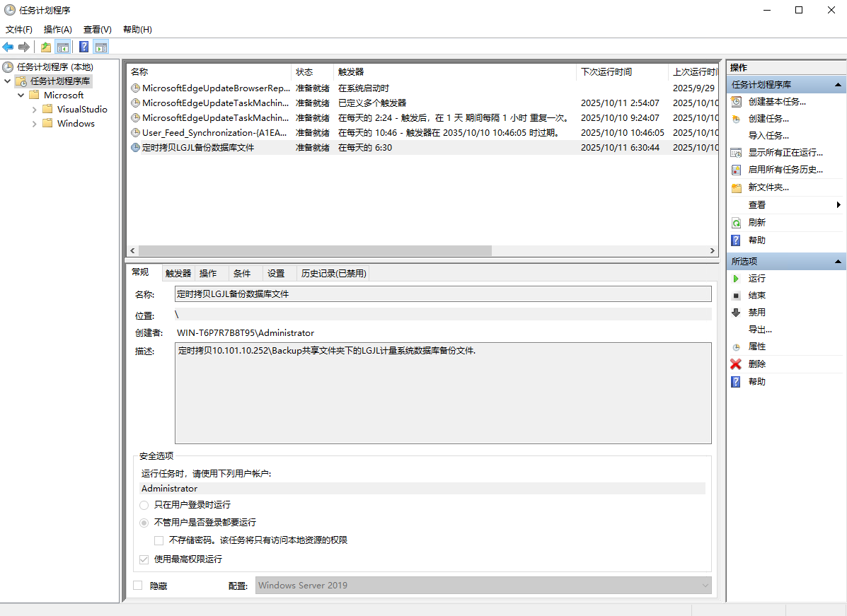The height and width of the screenshot is (616, 847).
Task: Click the green Run (运行) icon
Action: click(x=736, y=279)
